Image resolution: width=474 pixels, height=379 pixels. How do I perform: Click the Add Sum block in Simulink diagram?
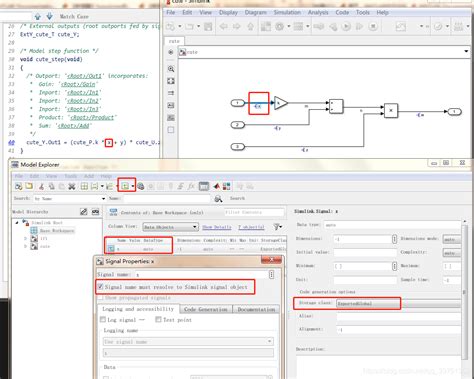click(336, 106)
